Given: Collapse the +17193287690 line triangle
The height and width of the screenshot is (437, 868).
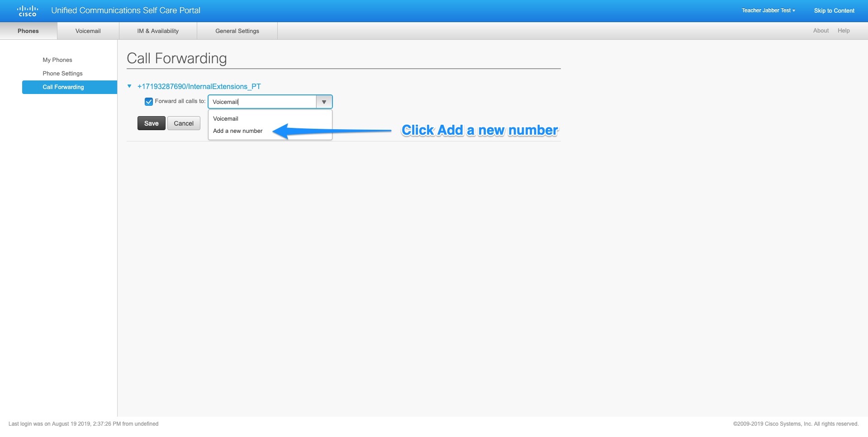Looking at the screenshot, I should click(x=129, y=86).
